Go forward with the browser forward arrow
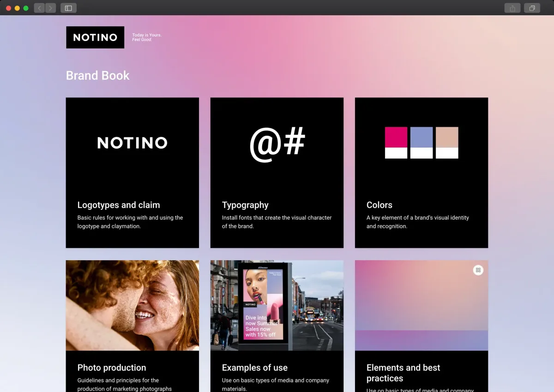 [50, 8]
